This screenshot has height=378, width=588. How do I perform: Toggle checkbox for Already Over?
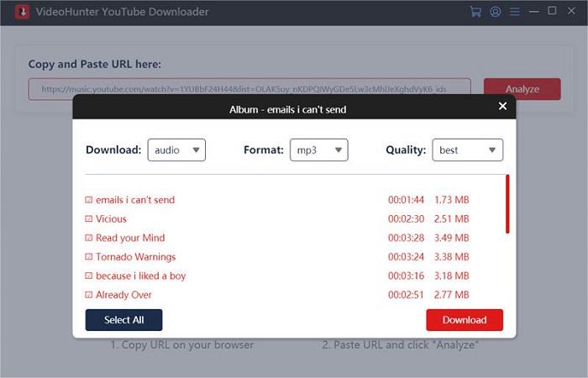tap(88, 295)
